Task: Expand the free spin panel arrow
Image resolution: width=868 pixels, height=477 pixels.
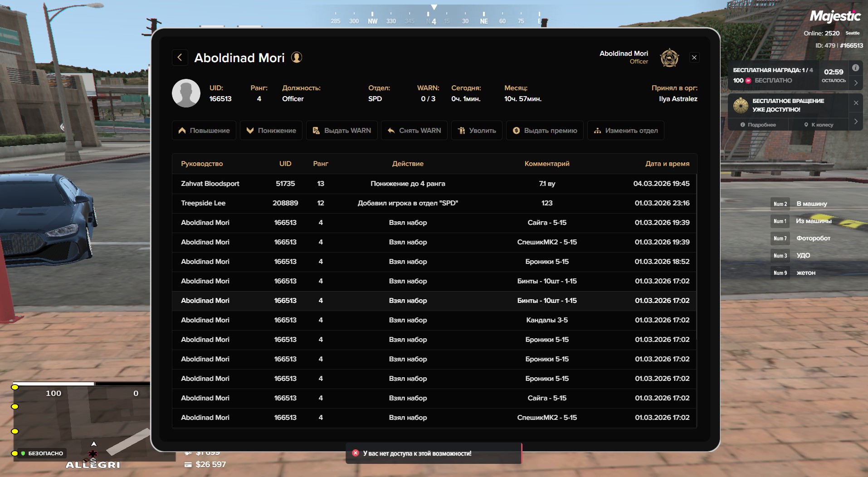Action: click(x=856, y=122)
